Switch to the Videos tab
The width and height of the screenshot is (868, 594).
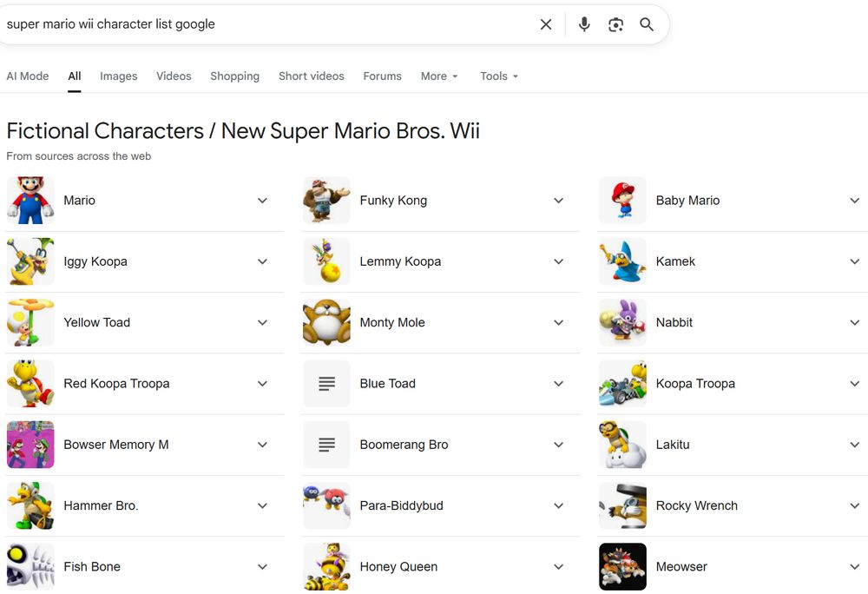(174, 76)
